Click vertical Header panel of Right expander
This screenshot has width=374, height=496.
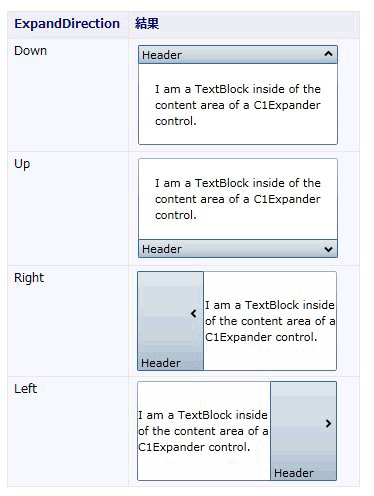(170, 321)
